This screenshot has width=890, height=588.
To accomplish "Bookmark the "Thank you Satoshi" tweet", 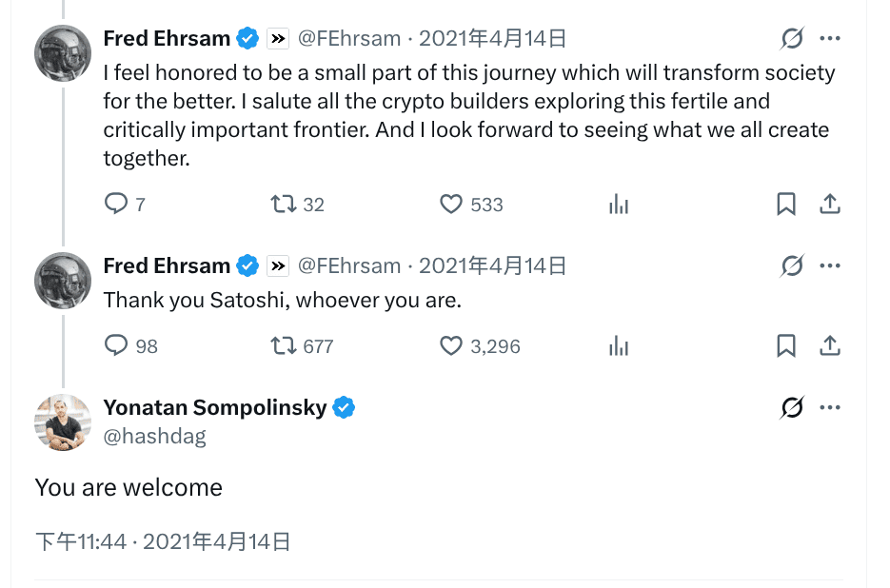I will tap(786, 345).
